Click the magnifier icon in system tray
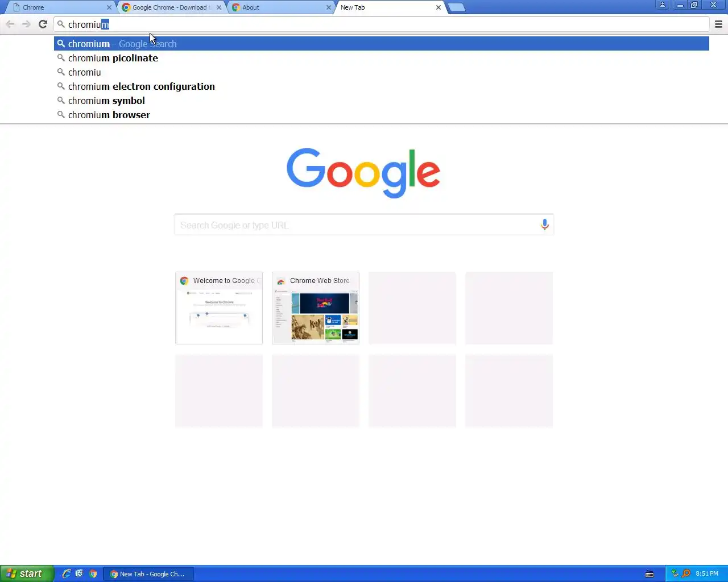Viewport: 728px width, 582px height. tap(686, 573)
